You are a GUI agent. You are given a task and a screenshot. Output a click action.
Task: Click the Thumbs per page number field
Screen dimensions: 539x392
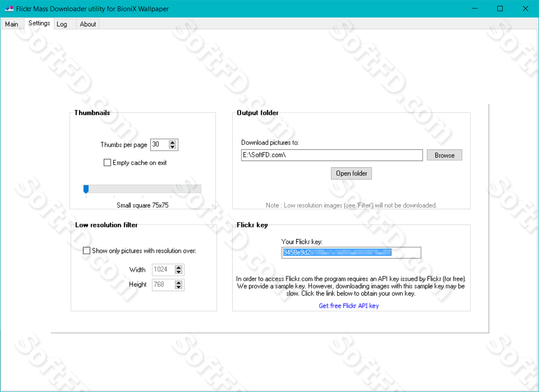tap(160, 144)
